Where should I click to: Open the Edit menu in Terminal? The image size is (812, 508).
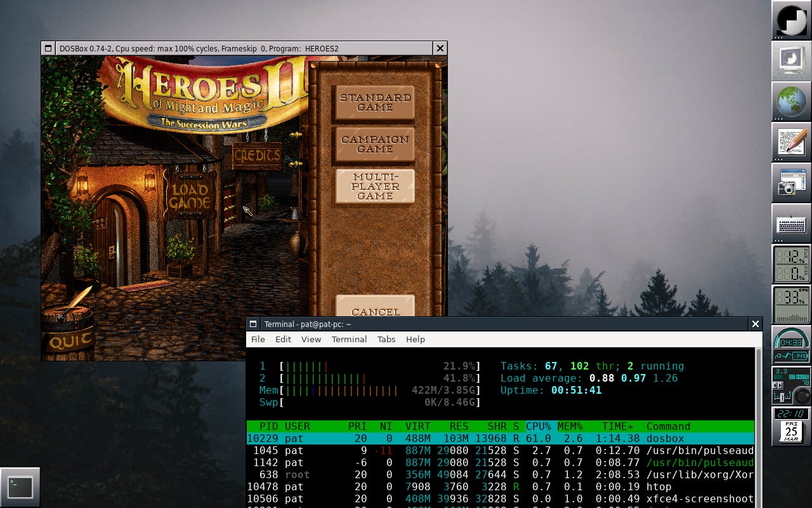click(283, 339)
